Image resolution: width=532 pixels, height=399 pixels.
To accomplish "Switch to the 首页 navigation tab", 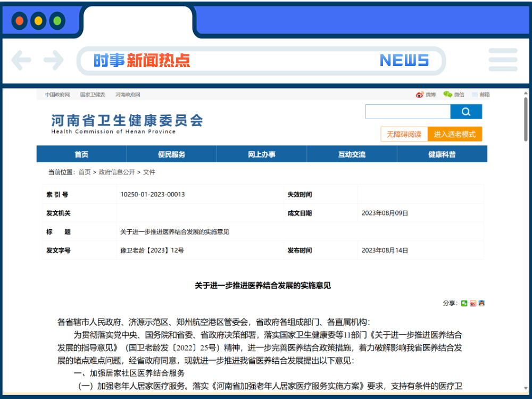I will point(81,154).
